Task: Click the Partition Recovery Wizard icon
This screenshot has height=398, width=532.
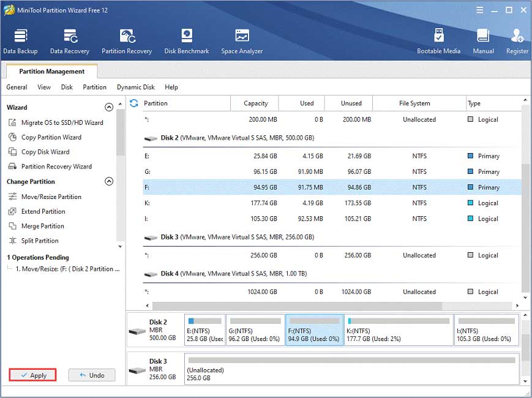Action: point(13,167)
